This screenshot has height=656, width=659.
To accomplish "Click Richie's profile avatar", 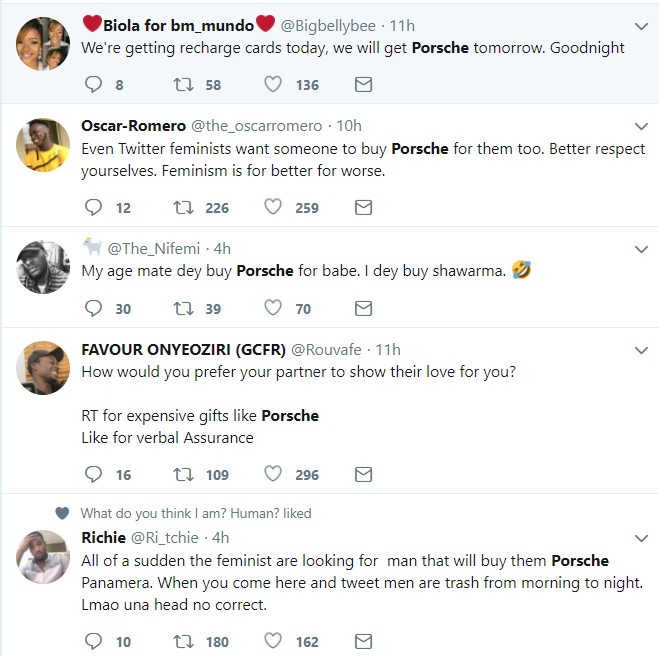I will (43, 556).
